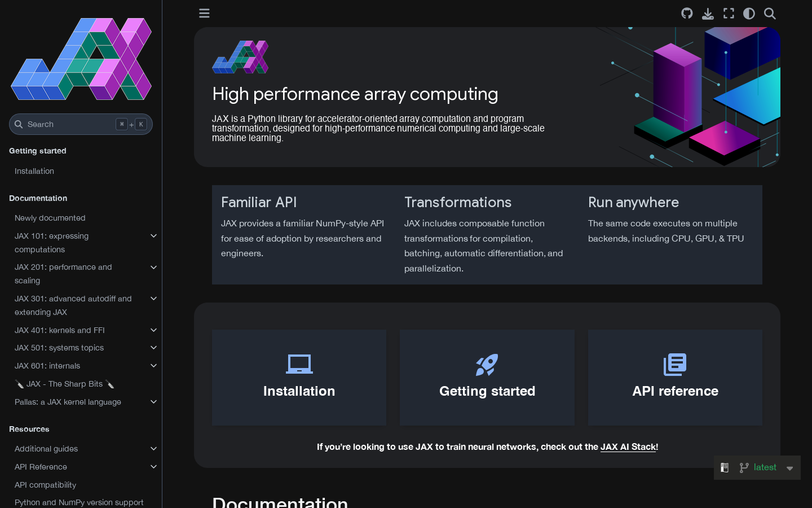The height and width of the screenshot is (508, 812).
Task: Click the book icon on API reference card
Action: 675,365
